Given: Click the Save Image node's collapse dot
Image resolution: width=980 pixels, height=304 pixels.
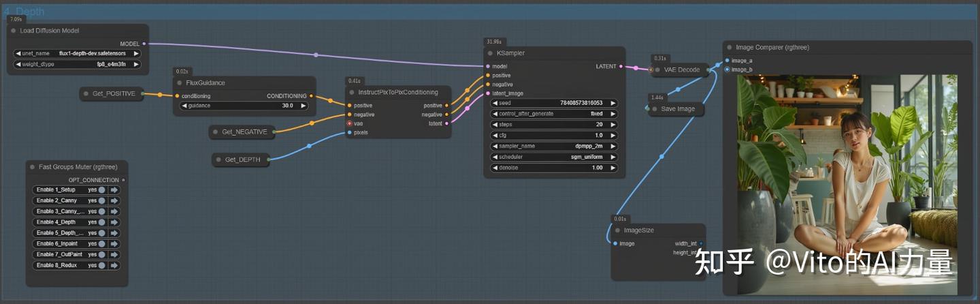Looking at the screenshot, I should tap(655, 109).
